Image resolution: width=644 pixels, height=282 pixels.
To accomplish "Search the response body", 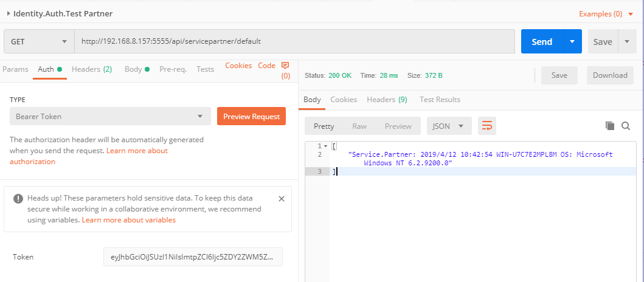I will [x=626, y=126].
